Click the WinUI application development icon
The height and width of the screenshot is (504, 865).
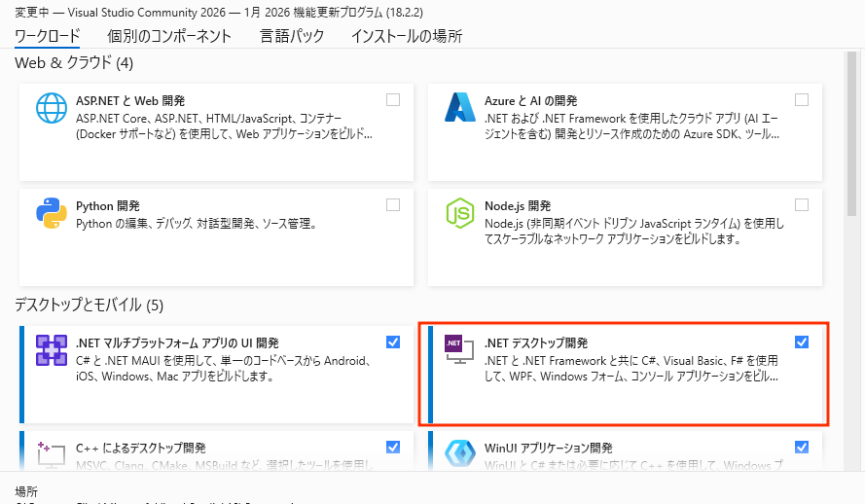(x=459, y=454)
